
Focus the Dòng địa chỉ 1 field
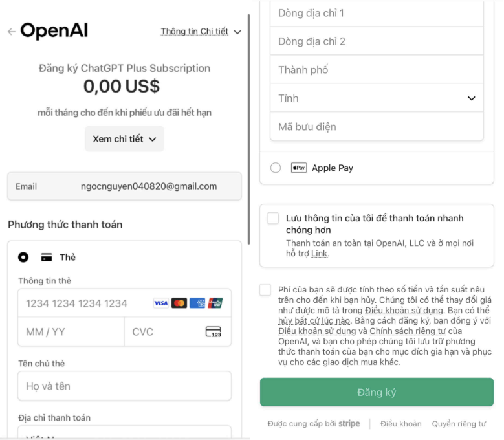[377, 13]
